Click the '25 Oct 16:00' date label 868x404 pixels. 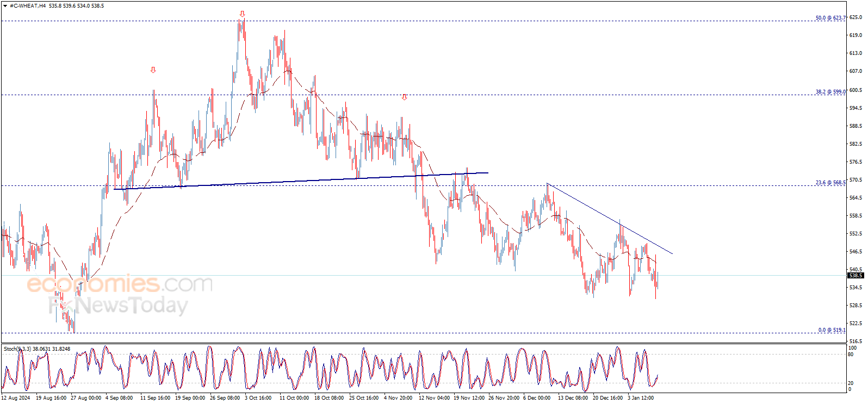[x=364, y=398]
